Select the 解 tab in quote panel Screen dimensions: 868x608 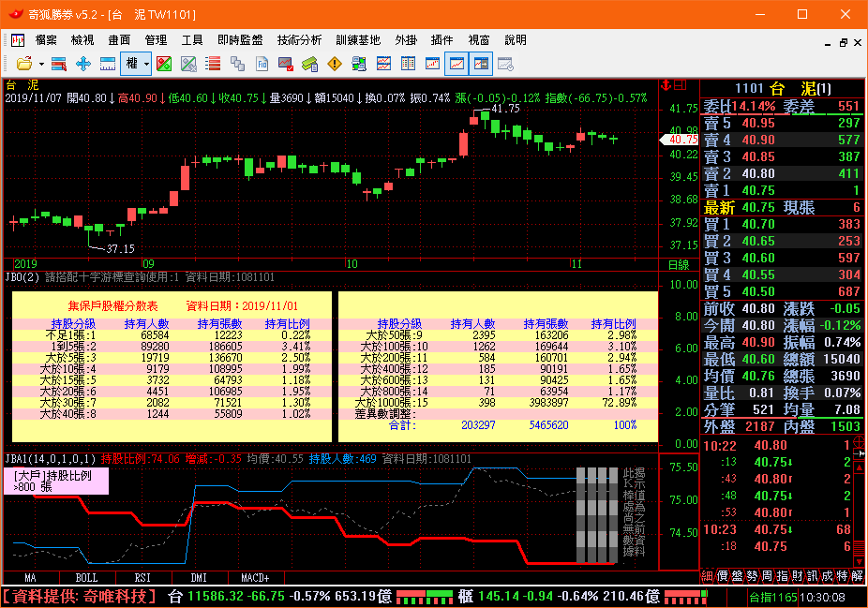point(857,576)
